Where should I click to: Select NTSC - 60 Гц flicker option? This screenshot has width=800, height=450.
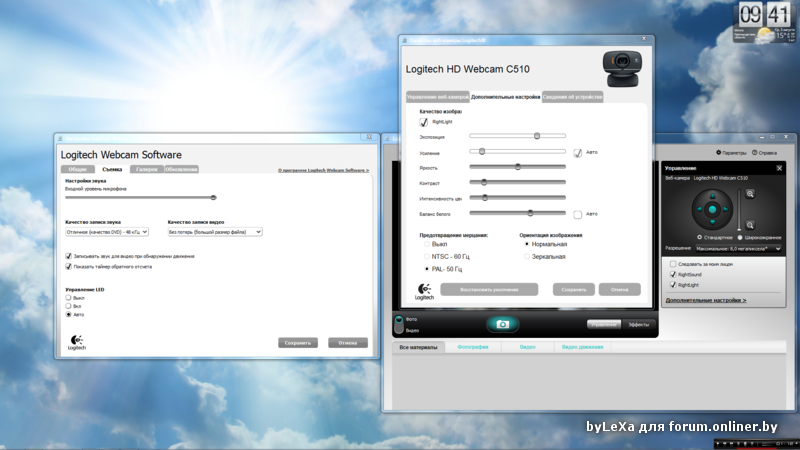[427, 257]
